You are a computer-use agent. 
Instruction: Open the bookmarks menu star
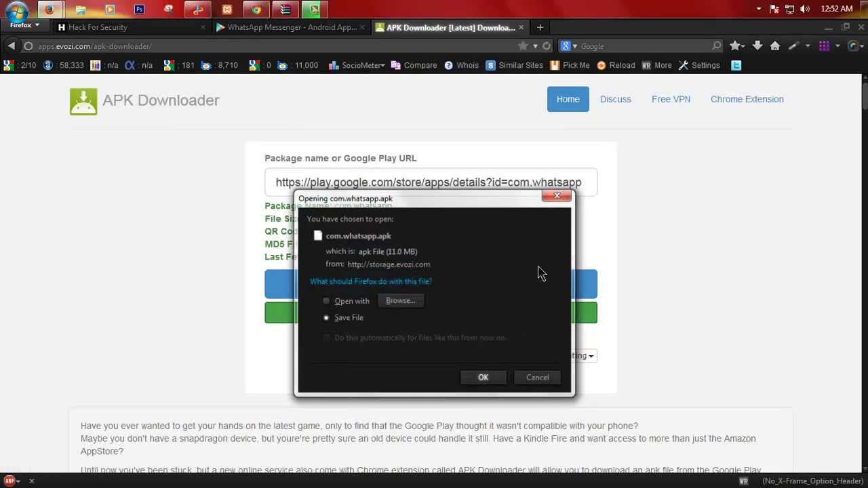[737, 46]
